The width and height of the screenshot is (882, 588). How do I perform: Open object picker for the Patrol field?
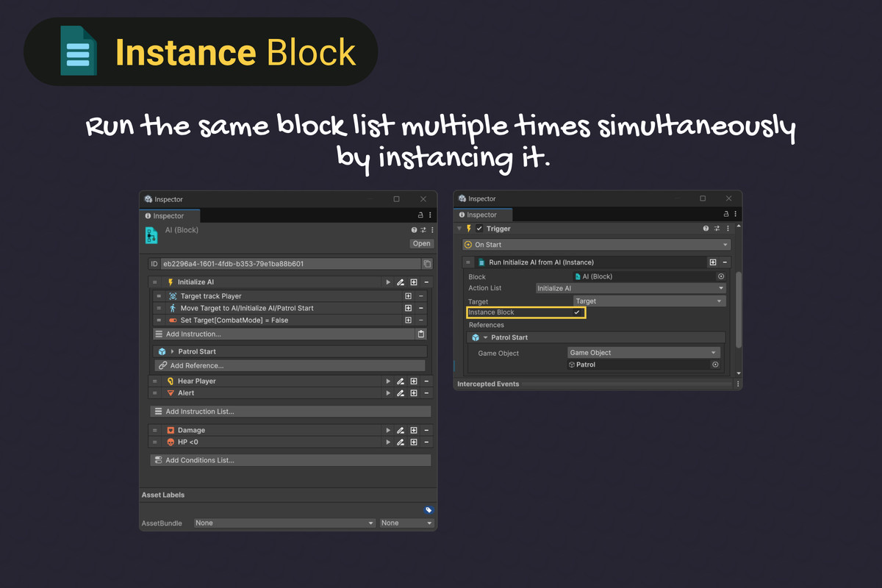(714, 365)
